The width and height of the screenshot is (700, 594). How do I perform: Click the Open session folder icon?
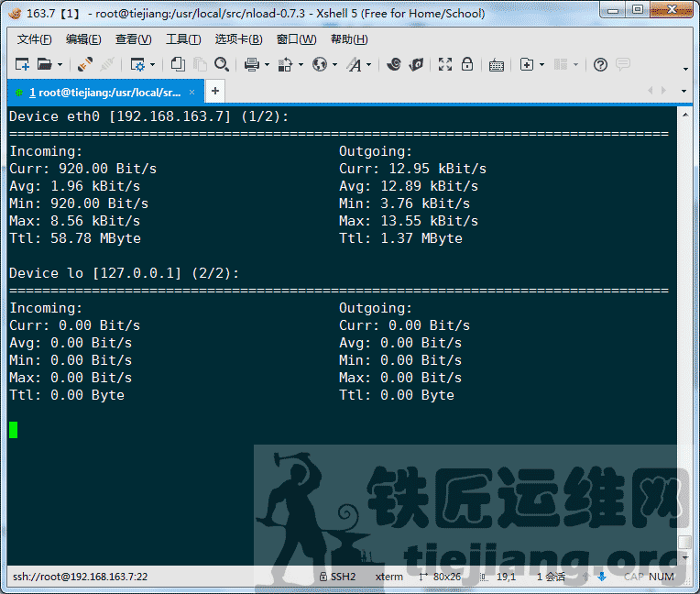point(44,64)
